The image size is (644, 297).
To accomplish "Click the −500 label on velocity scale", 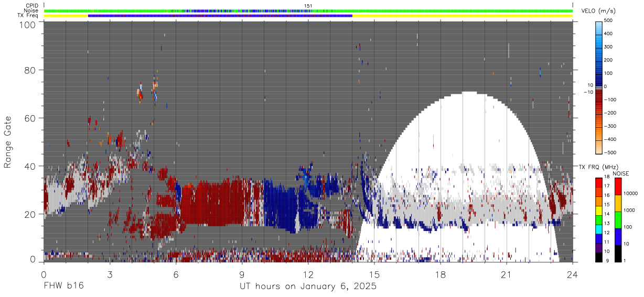I will 610,152.
